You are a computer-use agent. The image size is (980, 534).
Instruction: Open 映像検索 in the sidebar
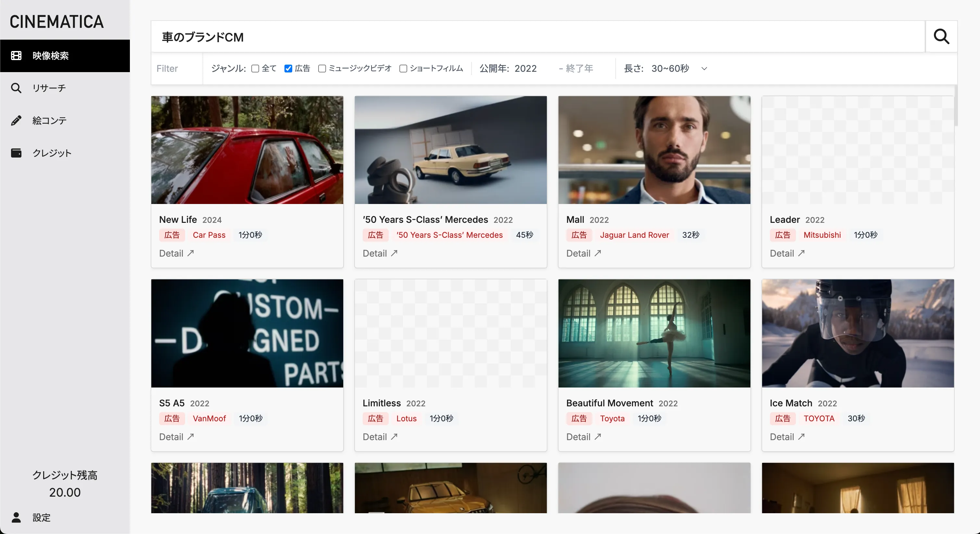pos(65,56)
